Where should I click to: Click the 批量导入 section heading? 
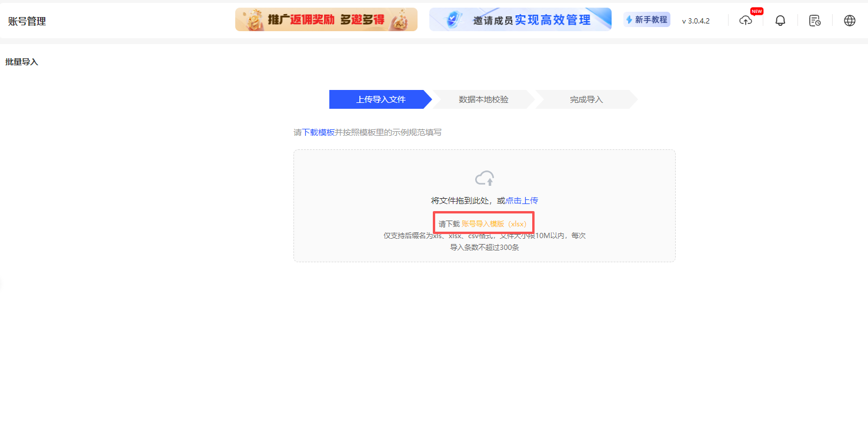pyautogui.click(x=22, y=61)
